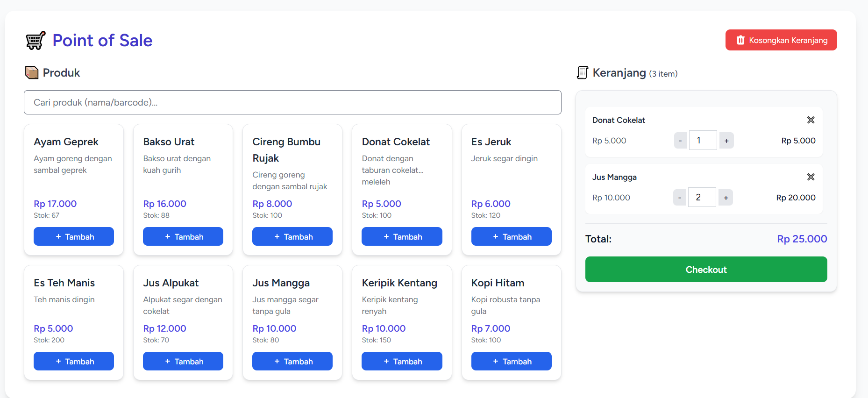Image resolution: width=868 pixels, height=398 pixels.
Task: Remove Donat Cokelat from the cart
Action: [811, 120]
